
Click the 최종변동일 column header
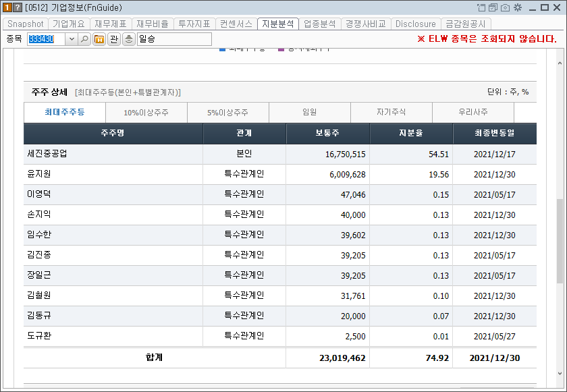495,134
